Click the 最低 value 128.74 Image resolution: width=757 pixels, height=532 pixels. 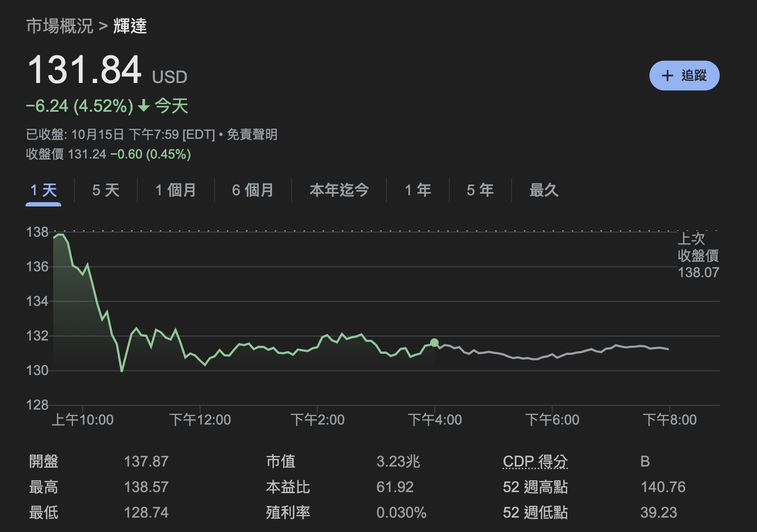pos(146,512)
